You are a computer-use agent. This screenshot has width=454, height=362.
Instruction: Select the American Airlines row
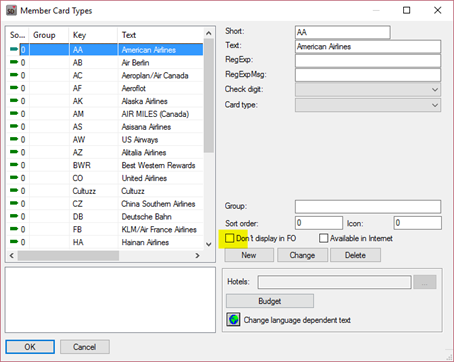point(105,50)
